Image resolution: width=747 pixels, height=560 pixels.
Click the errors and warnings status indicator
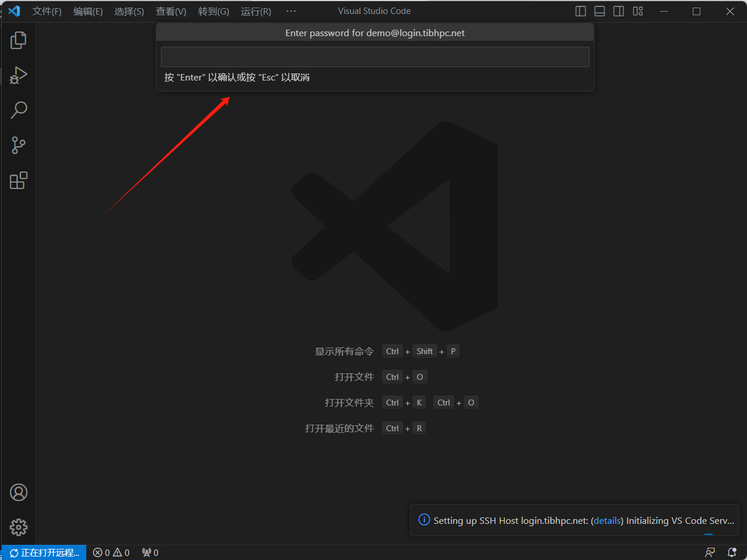point(111,552)
